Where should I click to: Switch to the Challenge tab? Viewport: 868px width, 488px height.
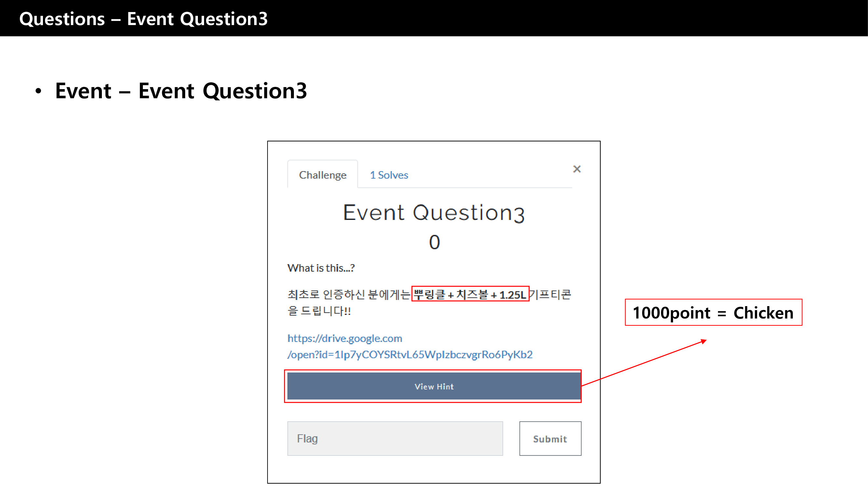point(323,175)
